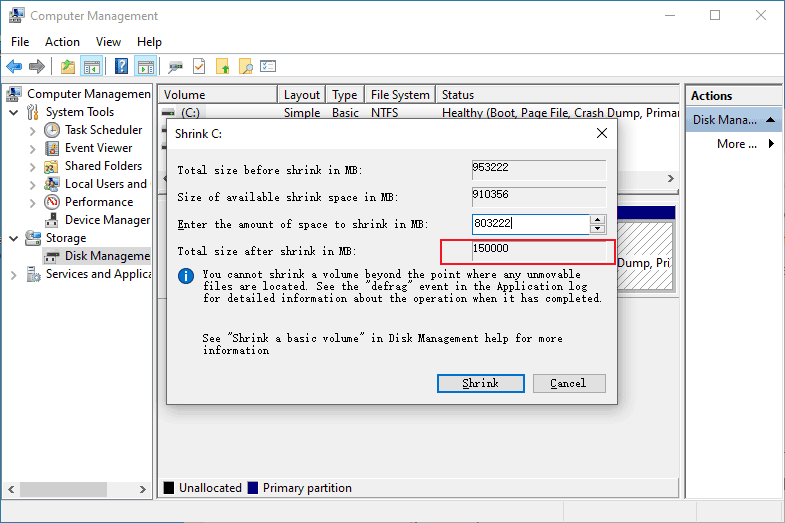This screenshot has width=785, height=523.
Task: Click the Storage icon in tree
Action: coord(33,238)
